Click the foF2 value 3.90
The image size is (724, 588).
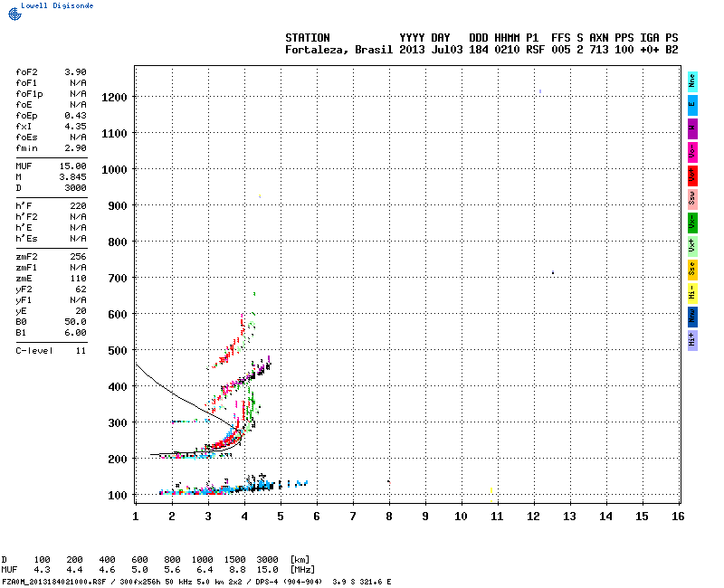pyautogui.click(x=75, y=72)
